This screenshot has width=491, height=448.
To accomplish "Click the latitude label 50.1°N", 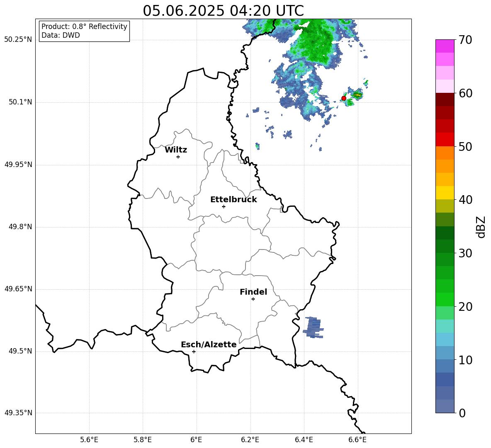I will pyautogui.click(x=20, y=102).
